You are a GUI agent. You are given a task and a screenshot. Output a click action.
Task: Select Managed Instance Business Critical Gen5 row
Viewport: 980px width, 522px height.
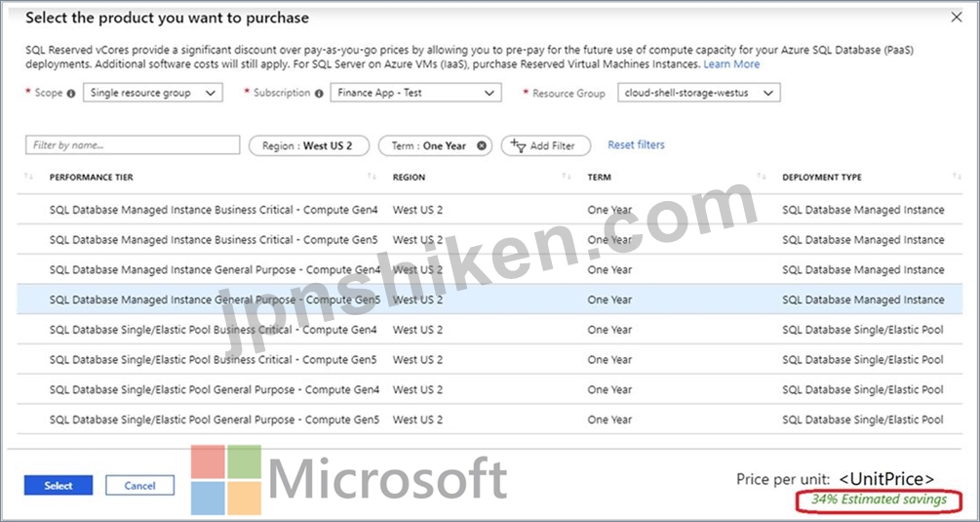coord(490,239)
